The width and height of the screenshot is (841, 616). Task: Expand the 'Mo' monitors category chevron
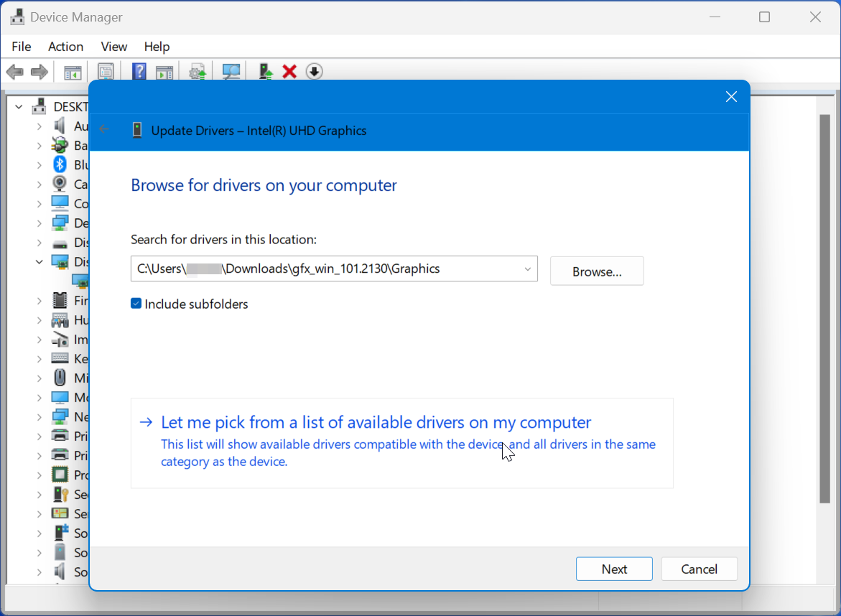coord(40,398)
